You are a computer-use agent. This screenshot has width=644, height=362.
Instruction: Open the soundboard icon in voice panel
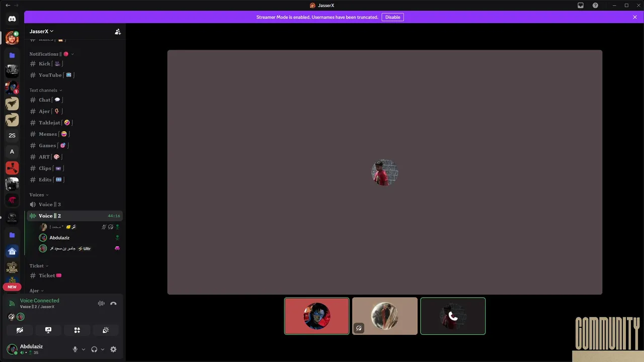click(106, 330)
